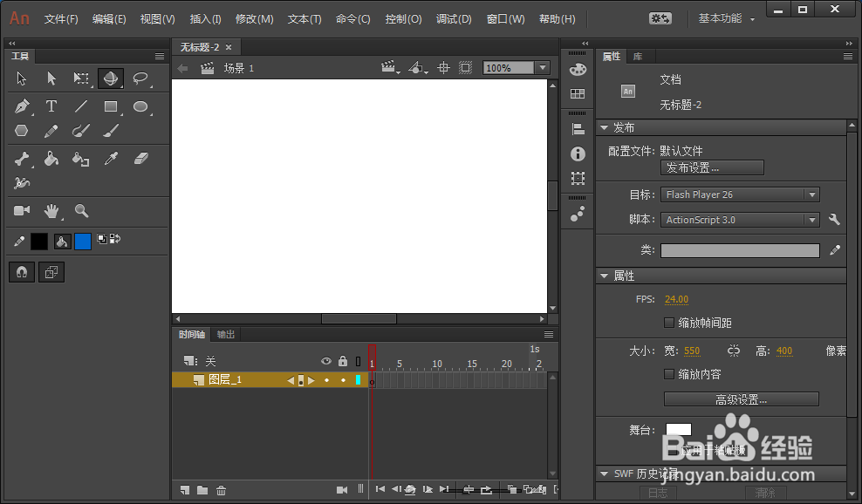This screenshot has width=862, height=504.
Task: Open the Align panel icon
Action: [578, 129]
